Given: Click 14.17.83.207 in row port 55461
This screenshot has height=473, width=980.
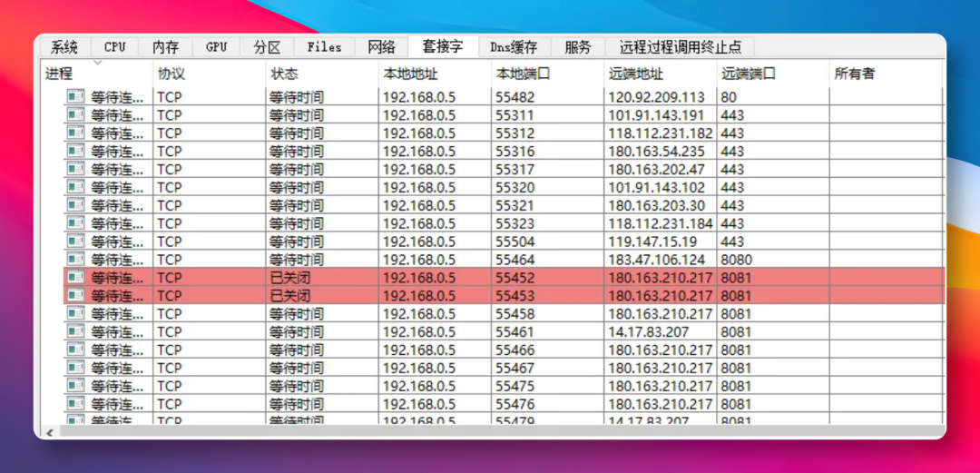Looking at the screenshot, I should tap(648, 331).
